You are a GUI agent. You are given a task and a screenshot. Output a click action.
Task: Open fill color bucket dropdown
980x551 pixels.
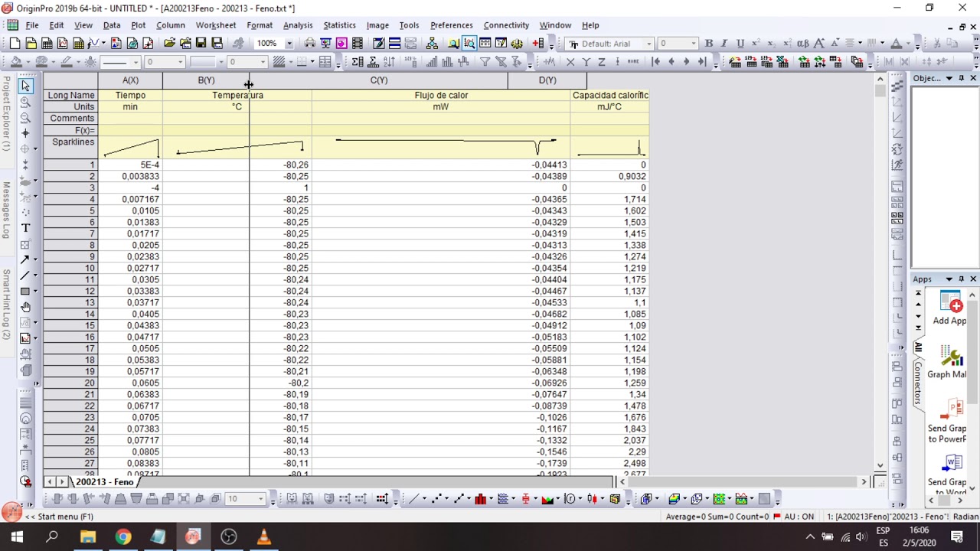pyautogui.click(x=28, y=61)
